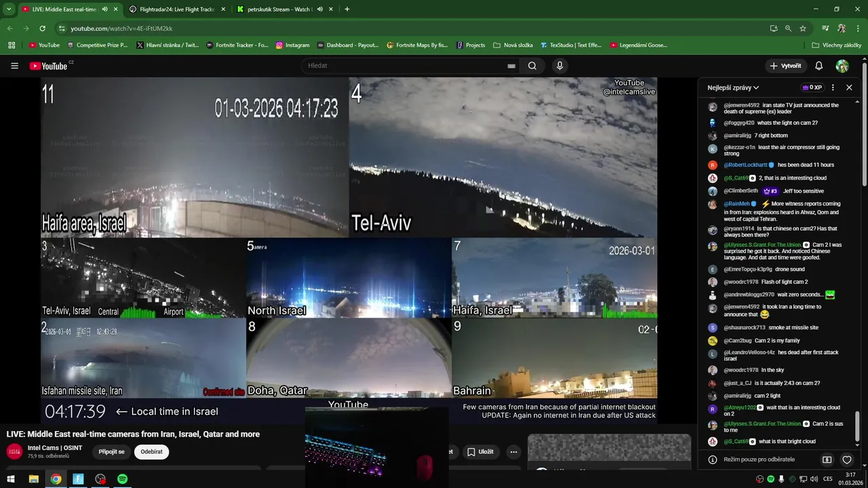868x488 pixels.
Task: Expand the Nová složka bookmark folder
Action: [x=513, y=45]
